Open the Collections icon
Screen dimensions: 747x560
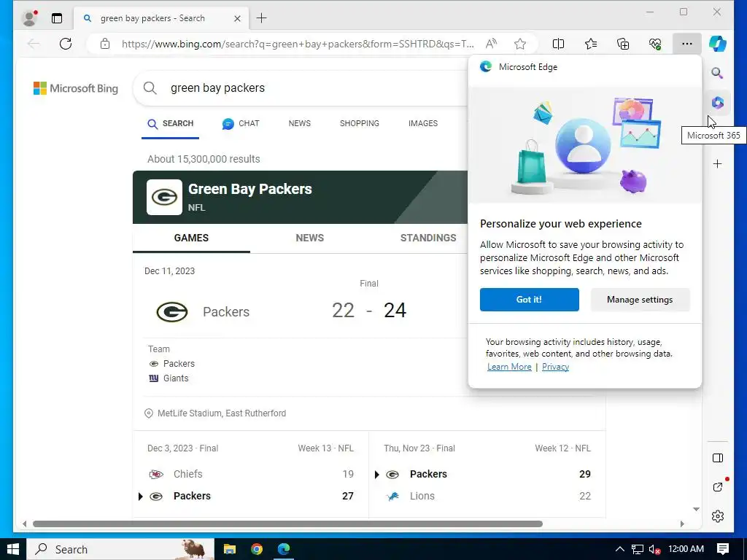tap(623, 44)
